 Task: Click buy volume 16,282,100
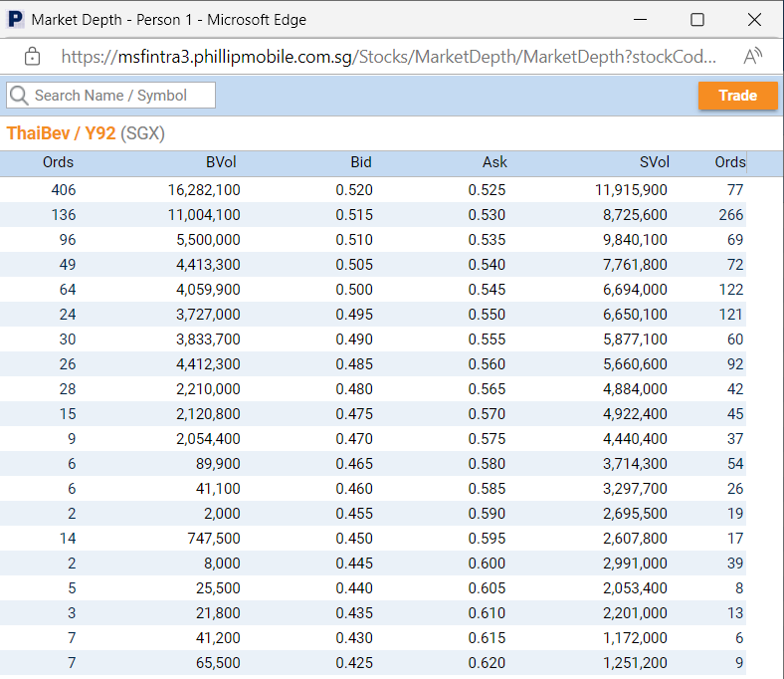coord(204,189)
